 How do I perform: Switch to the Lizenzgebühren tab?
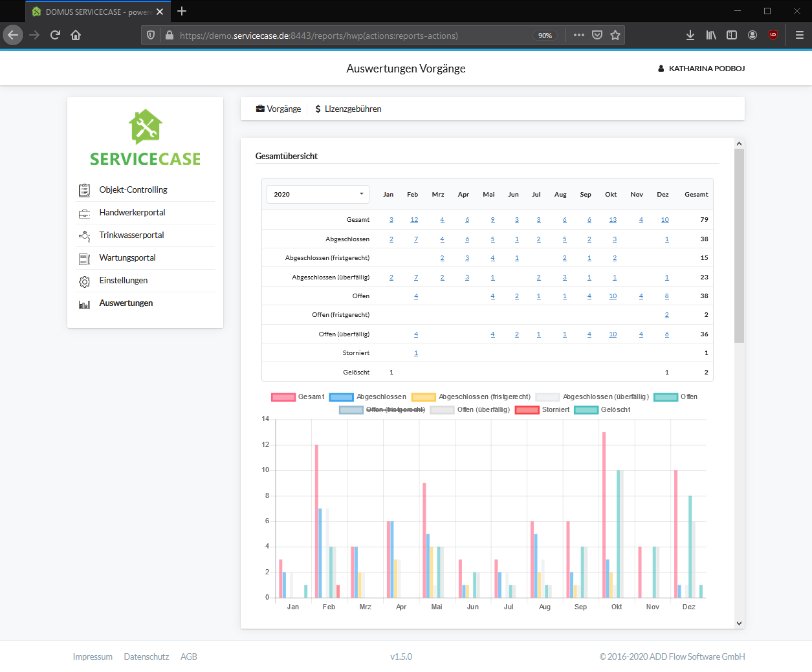coord(348,109)
